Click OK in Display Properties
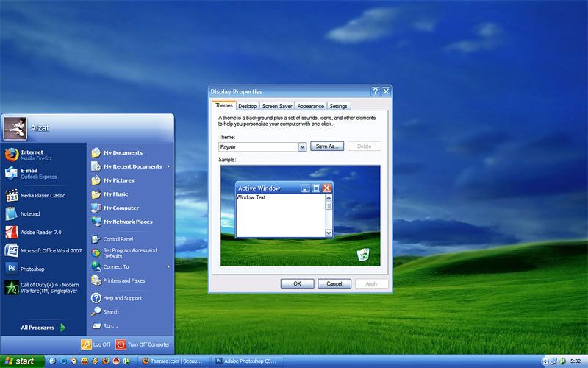The width and height of the screenshot is (588, 368). point(297,283)
